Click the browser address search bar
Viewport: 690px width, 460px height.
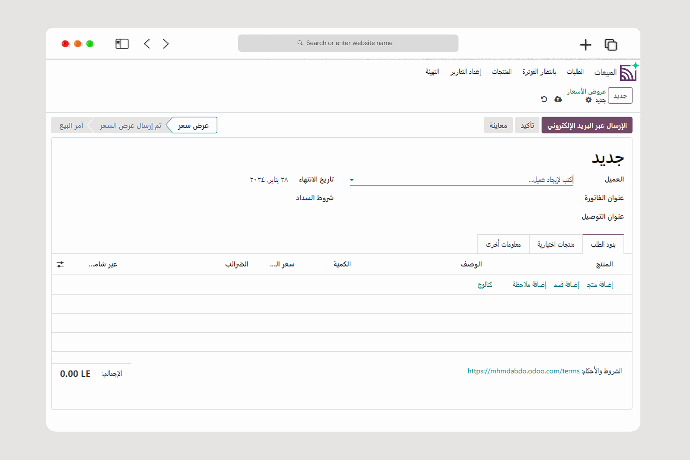click(x=348, y=43)
